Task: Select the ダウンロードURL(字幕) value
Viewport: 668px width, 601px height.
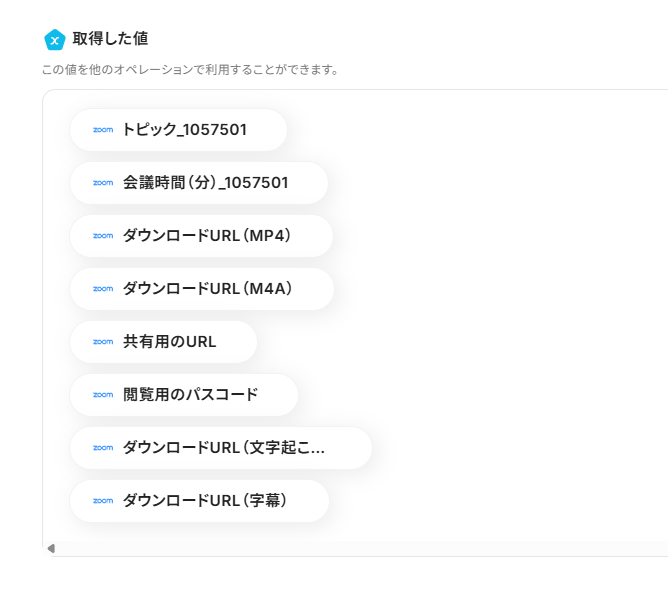Action: (x=205, y=501)
